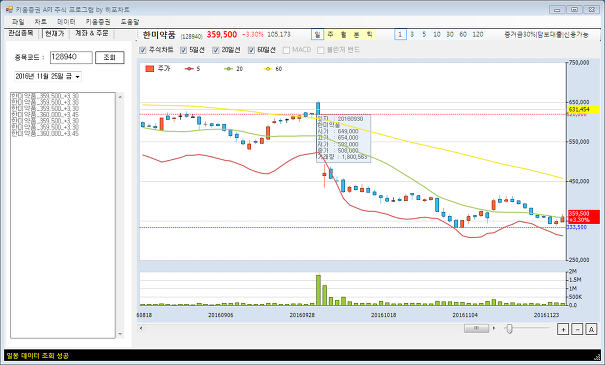This screenshot has width=605, height=365.
Task: Switch to the 계좌 & 주문 tab
Action: click(91, 34)
